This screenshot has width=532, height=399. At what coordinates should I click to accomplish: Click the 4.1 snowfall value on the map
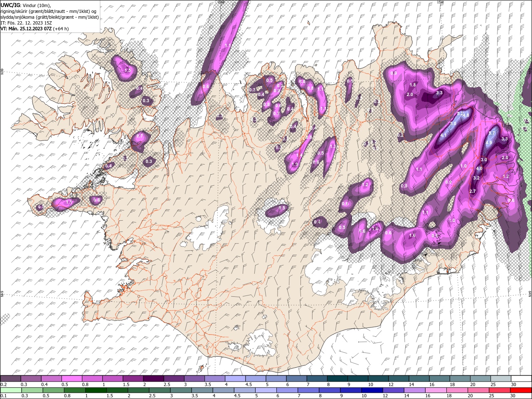click(443, 135)
